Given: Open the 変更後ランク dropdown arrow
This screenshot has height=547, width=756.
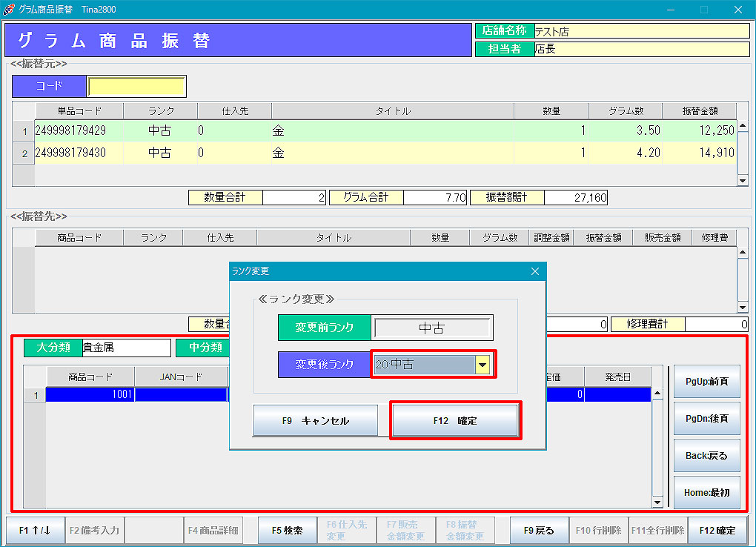Looking at the screenshot, I should click(x=483, y=364).
